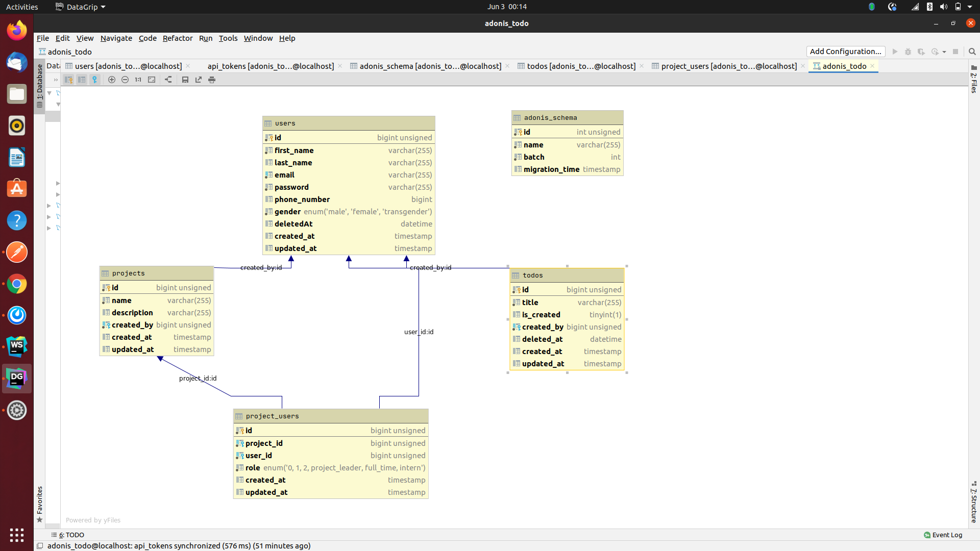Toggle the 1: Database tool window

[39, 86]
